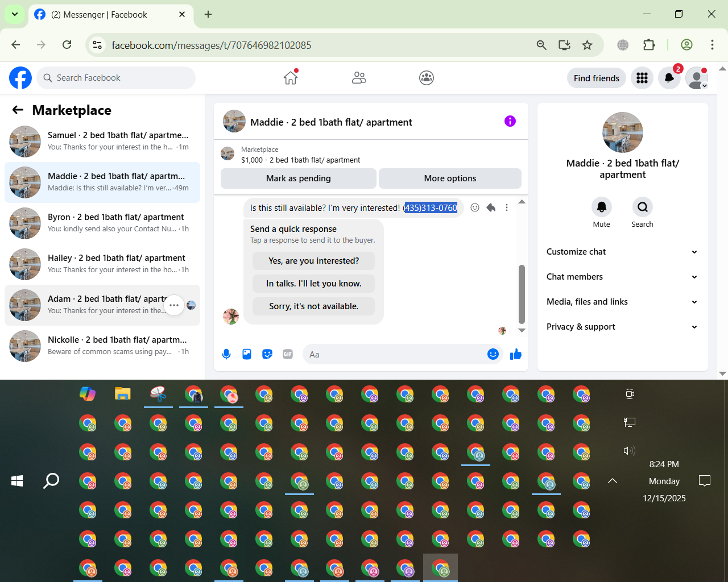Go back from Marketplace list
This screenshot has height=582, width=728.
[18, 110]
